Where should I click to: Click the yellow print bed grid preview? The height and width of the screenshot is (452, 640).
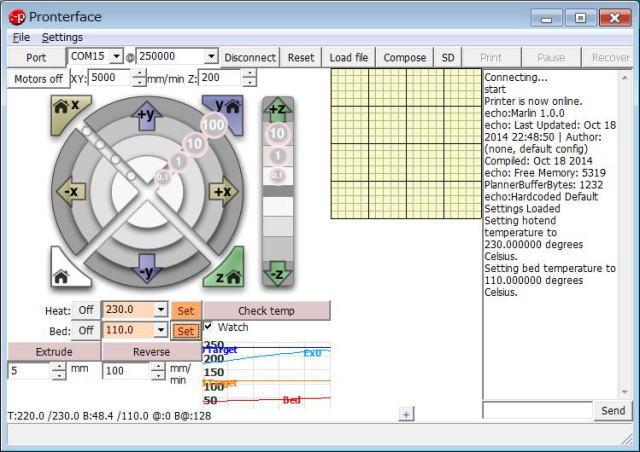coord(406,144)
